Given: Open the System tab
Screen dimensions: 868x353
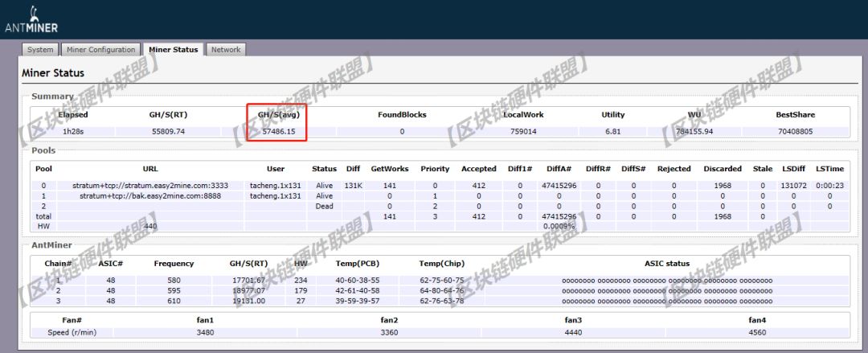Looking at the screenshot, I should tap(40, 50).
